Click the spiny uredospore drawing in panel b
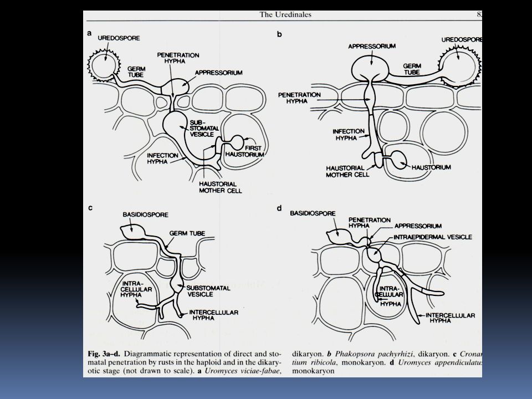This screenshot has height=399, width=532. [x=460, y=66]
